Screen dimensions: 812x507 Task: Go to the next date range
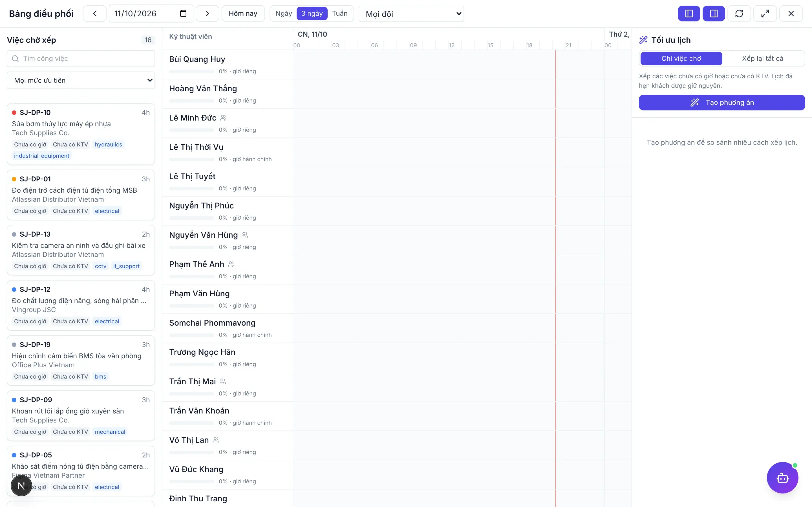[207, 14]
